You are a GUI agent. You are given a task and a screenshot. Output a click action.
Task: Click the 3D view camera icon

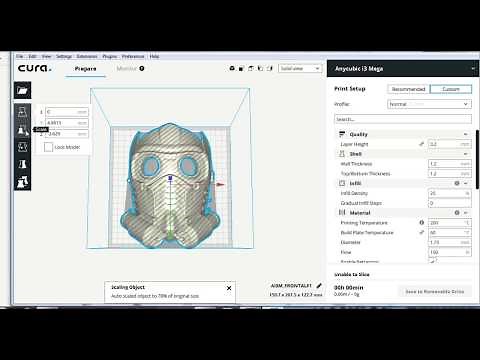[232, 68]
